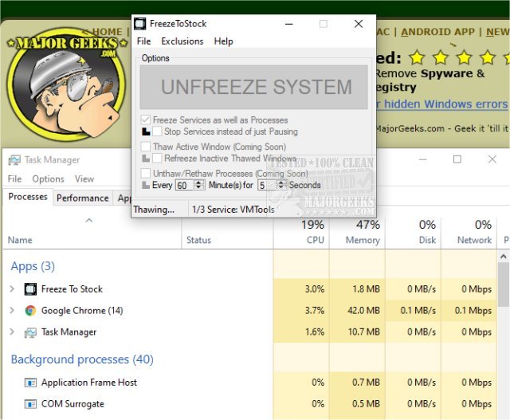Close the FreezeToStock window

(359, 24)
